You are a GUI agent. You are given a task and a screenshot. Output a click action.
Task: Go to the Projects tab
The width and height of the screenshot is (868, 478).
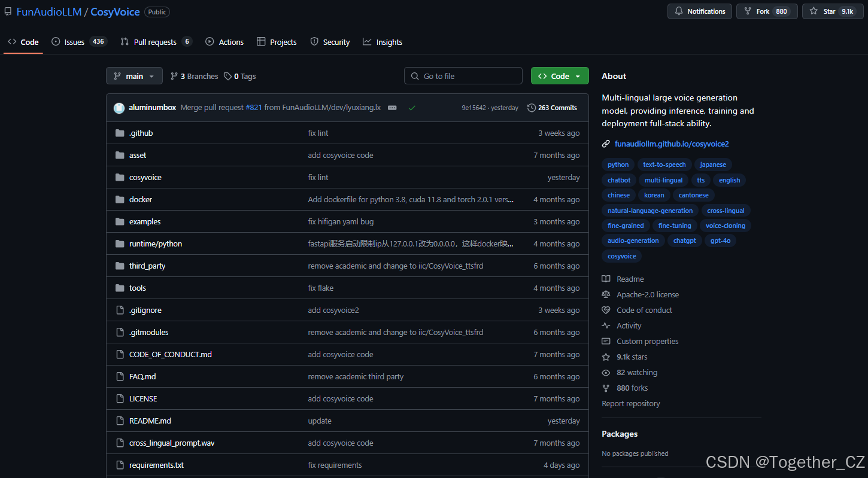[277, 42]
